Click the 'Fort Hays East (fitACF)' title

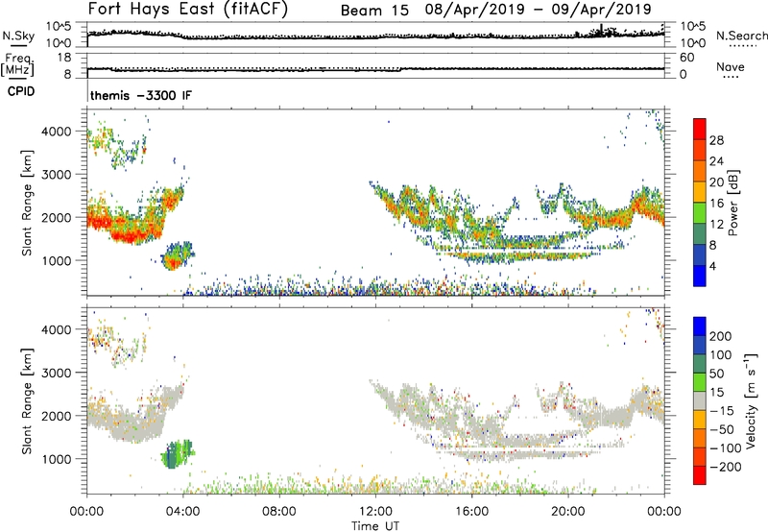pos(188,10)
